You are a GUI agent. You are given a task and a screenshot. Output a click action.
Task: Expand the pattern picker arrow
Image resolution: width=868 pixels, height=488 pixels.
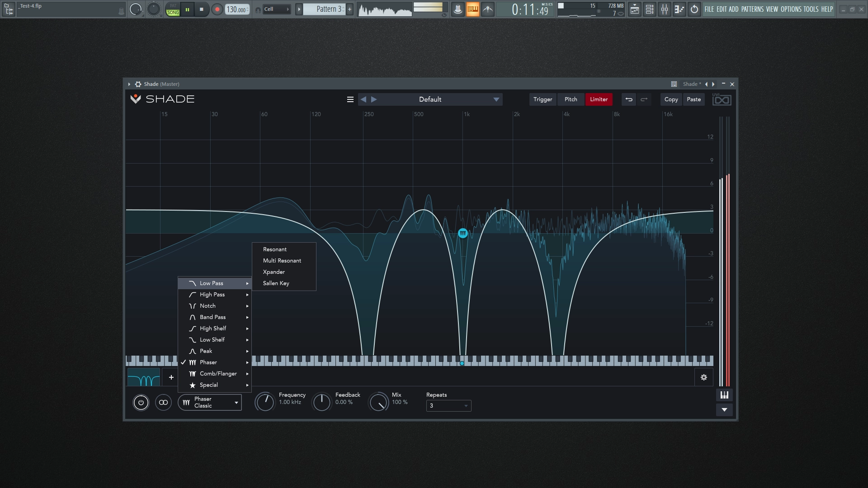(299, 9)
